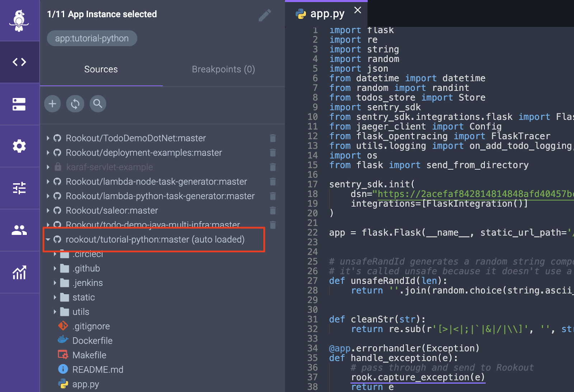Click the lock icon on karaf-servlet-example
Screen dimensions: 574x392
pos(57,167)
